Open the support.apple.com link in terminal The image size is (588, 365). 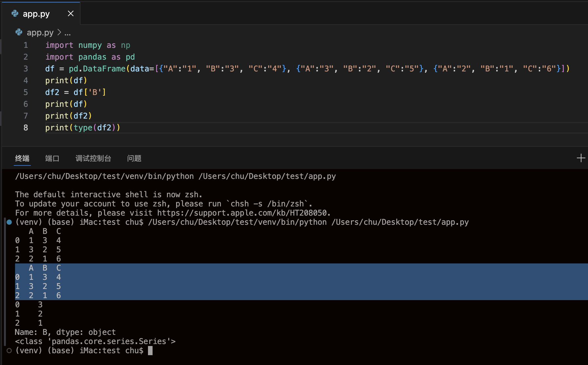(x=242, y=213)
